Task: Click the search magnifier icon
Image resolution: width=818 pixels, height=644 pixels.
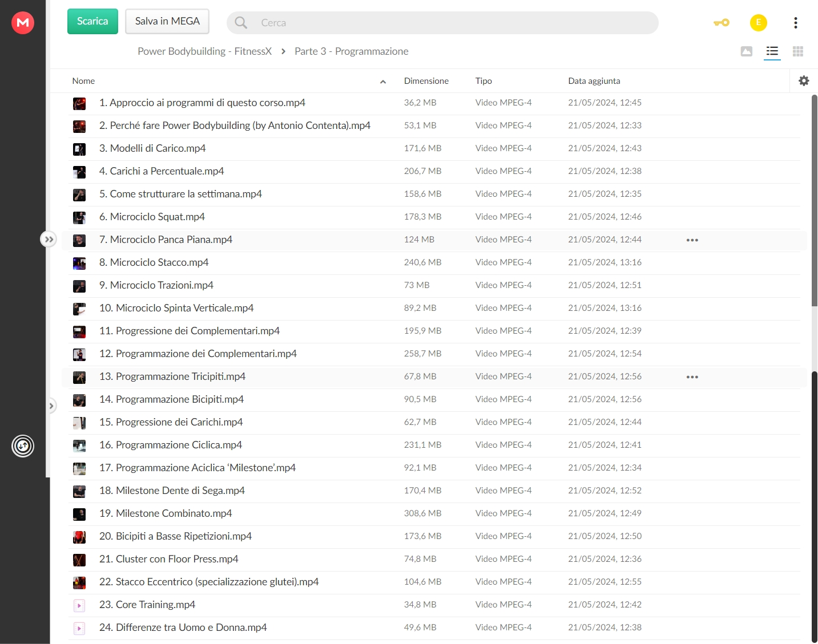Action: [x=241, y=23]
